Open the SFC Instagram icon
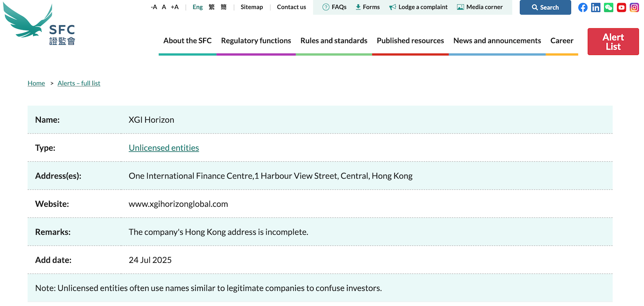This screenshot has width=644, height=306. coord(634,7)
